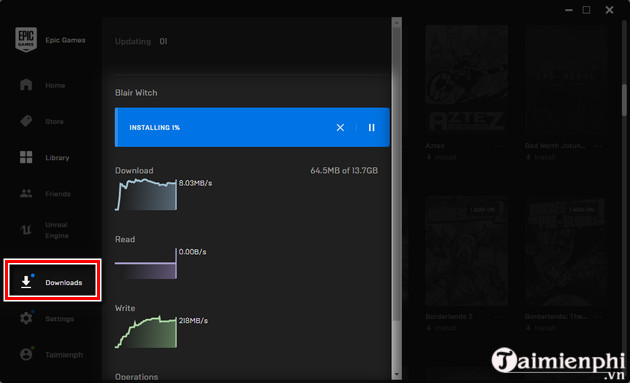The width and height of the screenshot is (630, 383).
Task: Click the downloads panel scrollbar down arrow
Action: (397, 374)
